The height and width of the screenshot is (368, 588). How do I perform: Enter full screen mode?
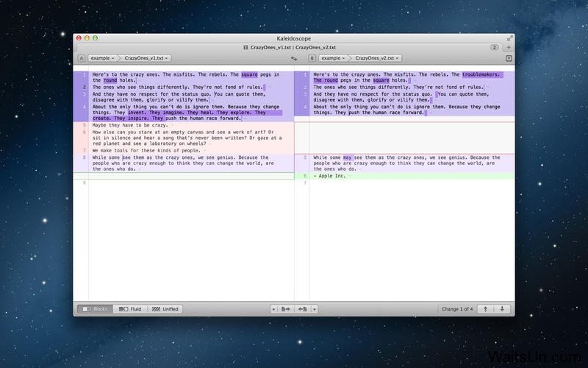point(509,37)
